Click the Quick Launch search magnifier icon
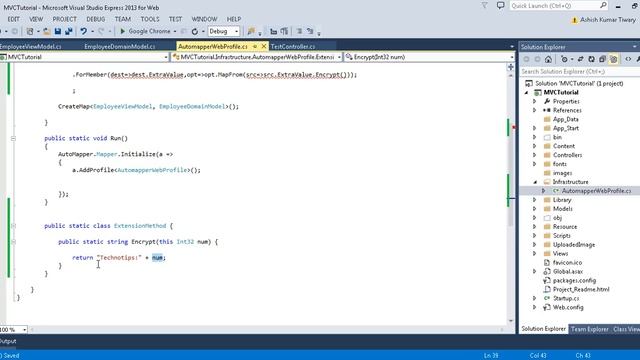Screen dimensions: 640x360 click(603, 6)
